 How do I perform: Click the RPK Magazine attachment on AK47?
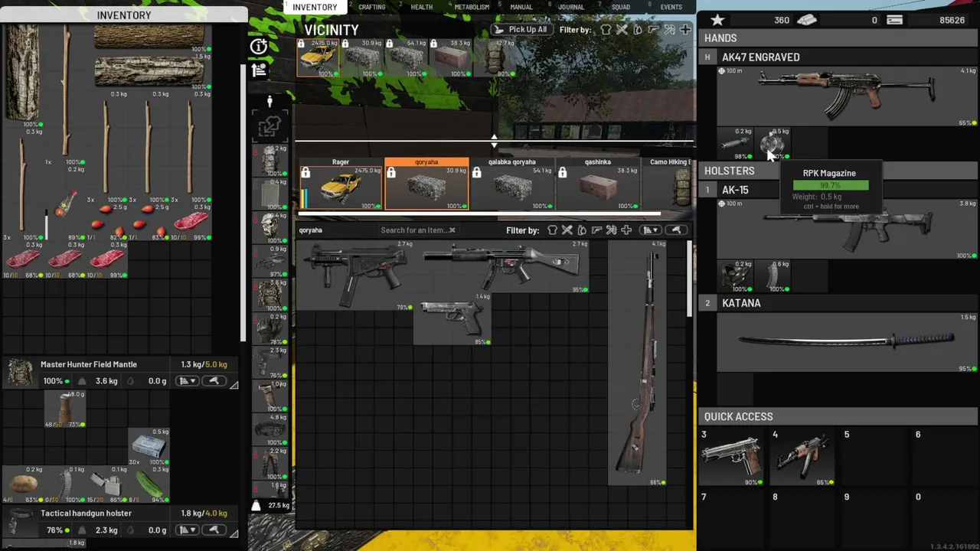[x=773, y=144]
